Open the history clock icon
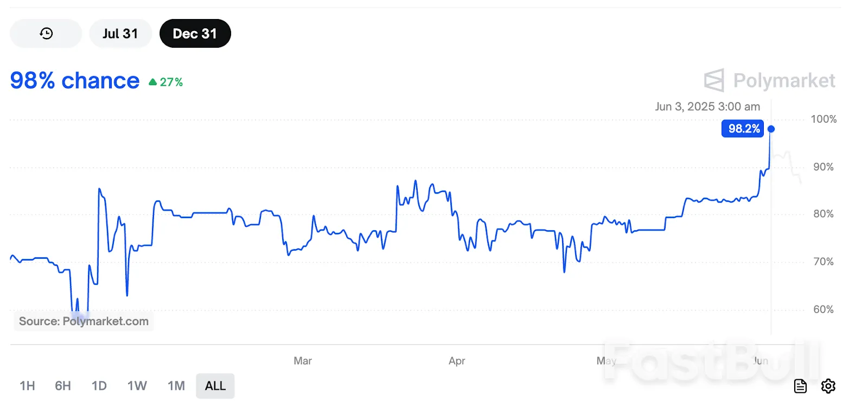This screenshot has width=868, height=419. pyautogui.click(x=46, y=33)
